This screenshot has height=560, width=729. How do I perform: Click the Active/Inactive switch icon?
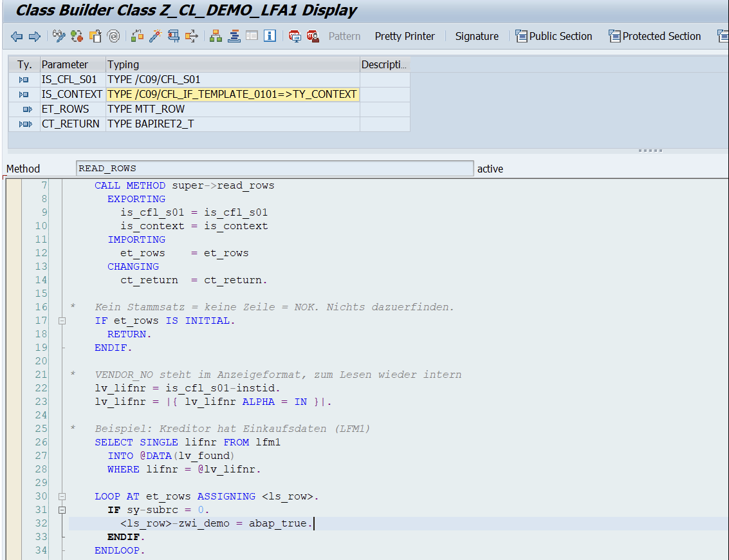(77, 36)
